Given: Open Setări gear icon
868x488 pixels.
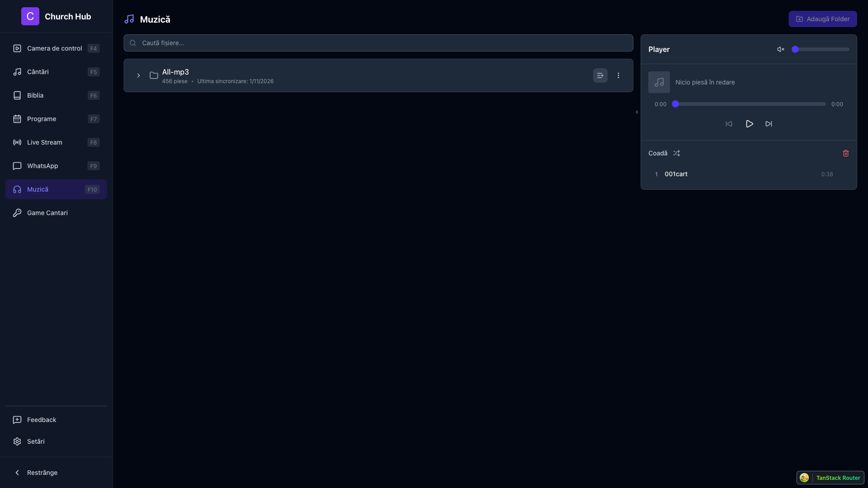Looking at the screenshot, I should point(17,441).
